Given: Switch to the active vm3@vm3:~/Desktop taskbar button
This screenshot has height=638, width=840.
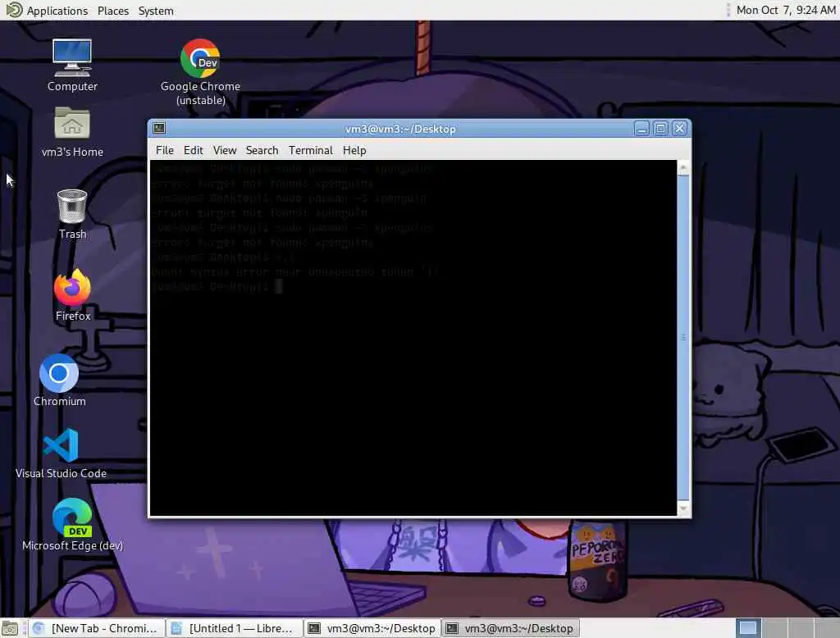Looking at the screenshot, I should [x=510, y=628].
